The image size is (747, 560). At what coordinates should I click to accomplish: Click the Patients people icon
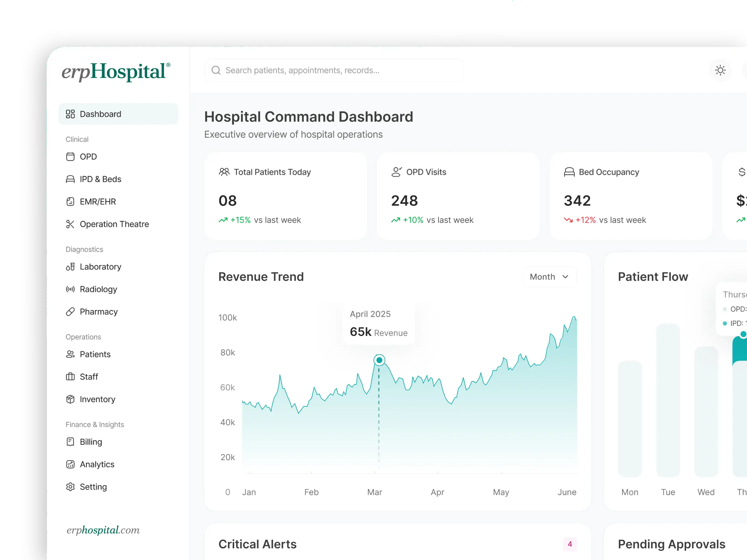coord(70,354)
